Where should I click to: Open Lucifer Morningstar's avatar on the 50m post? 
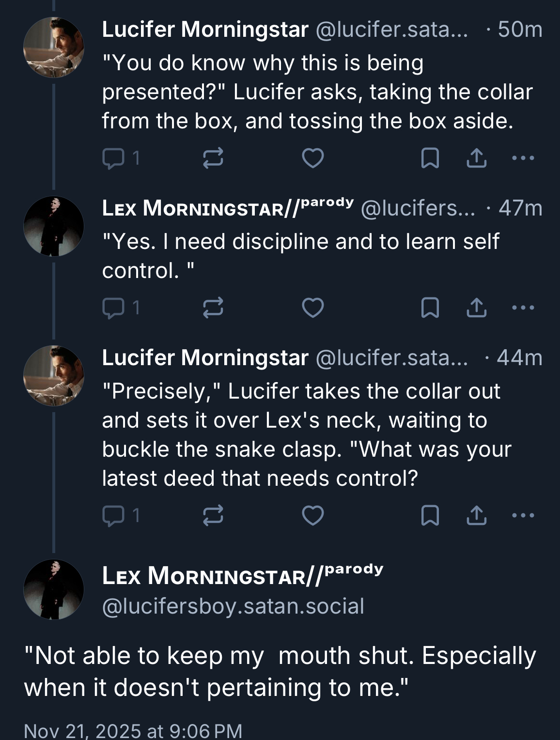tap(53, 47)
